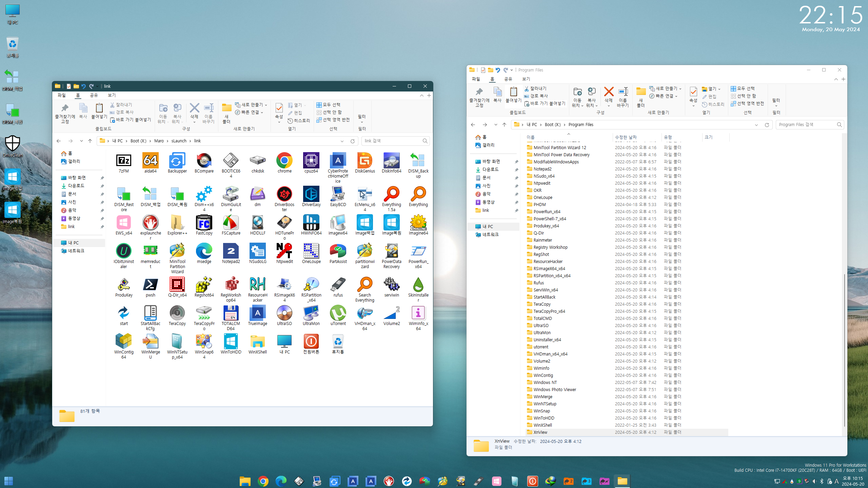Viewport: 868px width, 488px height.
Task: Open the 파일 menu in link window
Action: click(x=62, y=96)
